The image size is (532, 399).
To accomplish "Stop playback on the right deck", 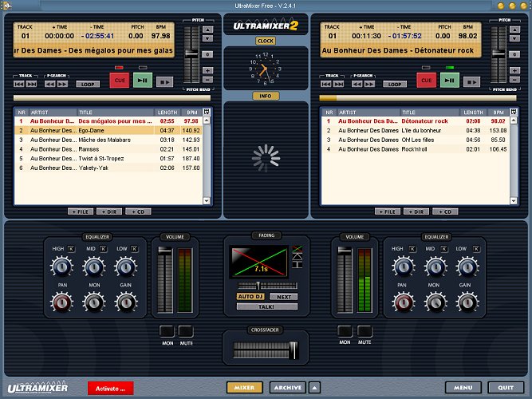I will click(472, 82).
